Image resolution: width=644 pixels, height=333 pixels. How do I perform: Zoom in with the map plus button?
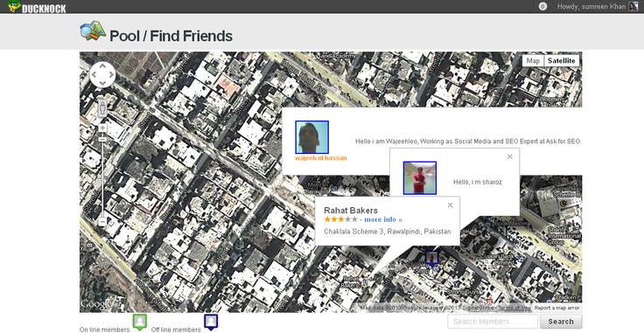pyautogui.click(x=102, y=128)
